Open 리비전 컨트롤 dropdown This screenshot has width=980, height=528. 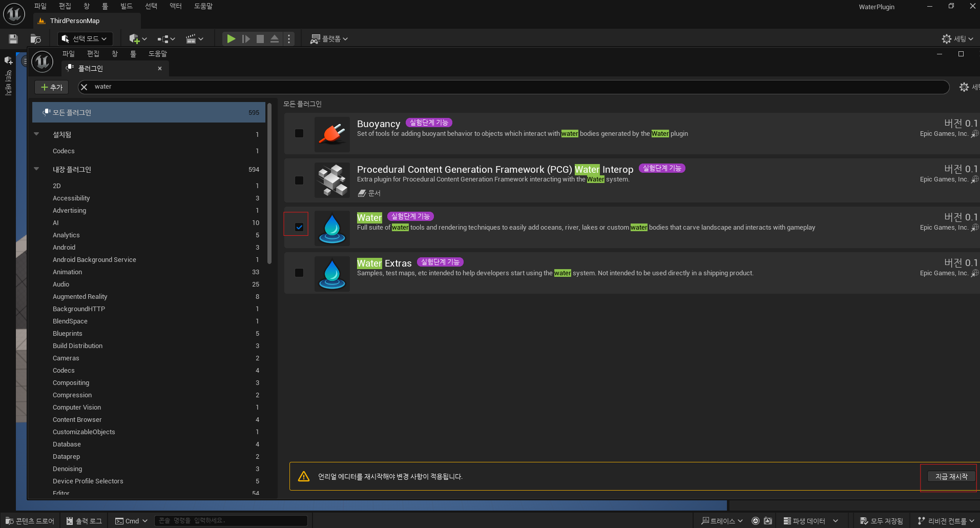point(946,521)
